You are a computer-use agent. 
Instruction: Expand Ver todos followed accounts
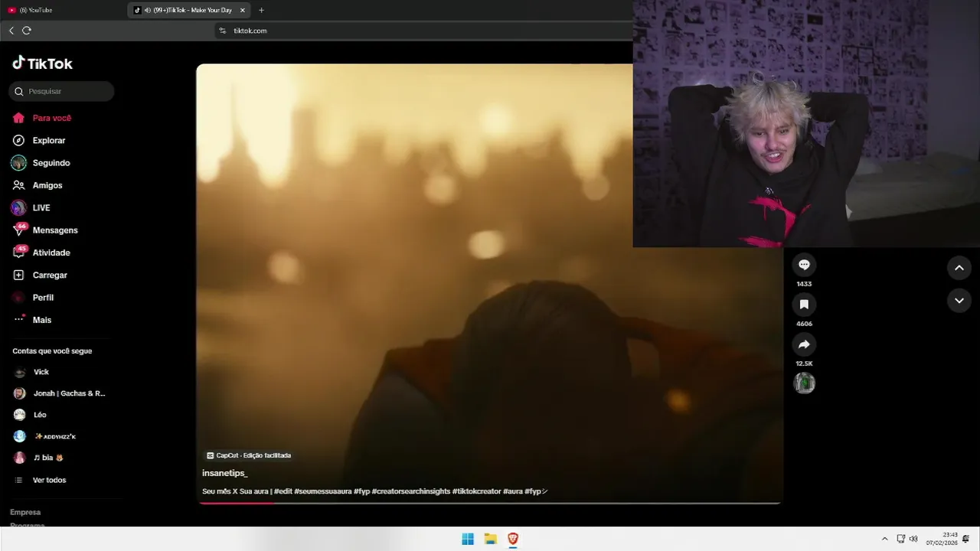pyautogui.click(x=49, y=480)
